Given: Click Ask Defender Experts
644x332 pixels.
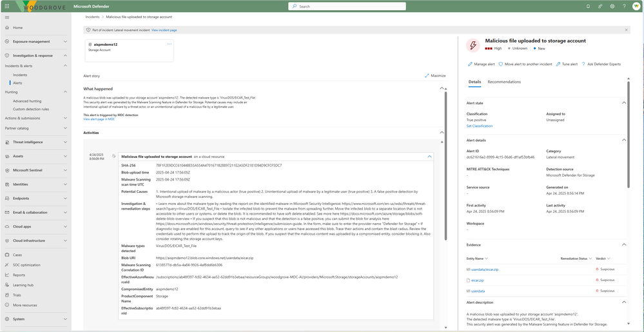Looking at the screenshot, I should [x=601, y=64].
